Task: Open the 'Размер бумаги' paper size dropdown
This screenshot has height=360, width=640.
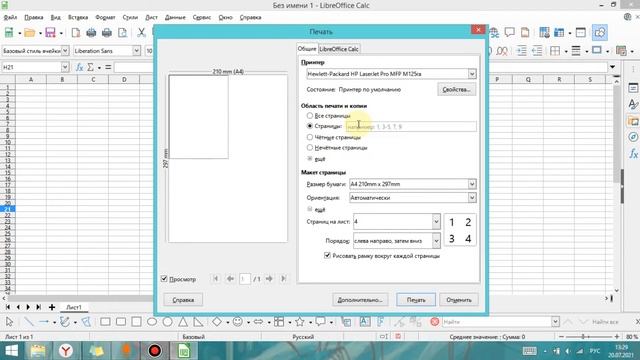Action: [x=472, y=184]
